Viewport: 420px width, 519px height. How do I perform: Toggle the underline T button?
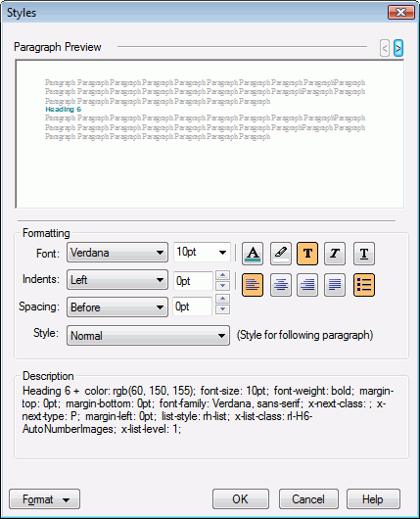364,254
